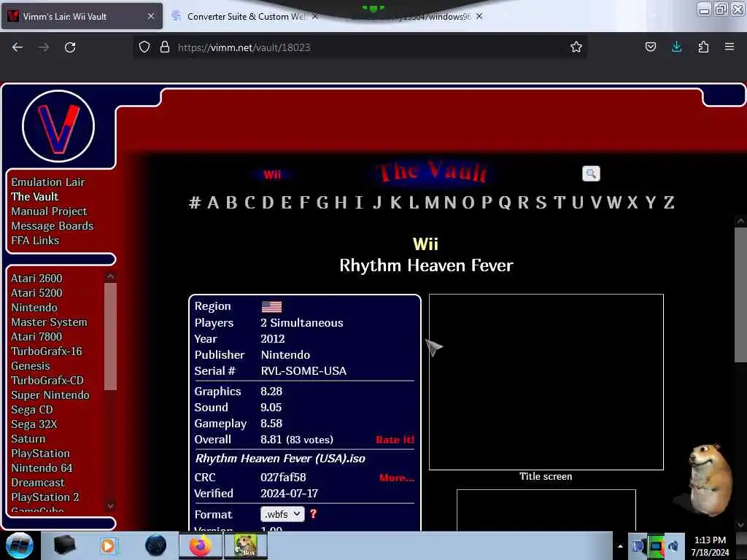This screenshot has height=560, width=747.
Task: Browse games starting with # symbol
Action: click(194, 203)
